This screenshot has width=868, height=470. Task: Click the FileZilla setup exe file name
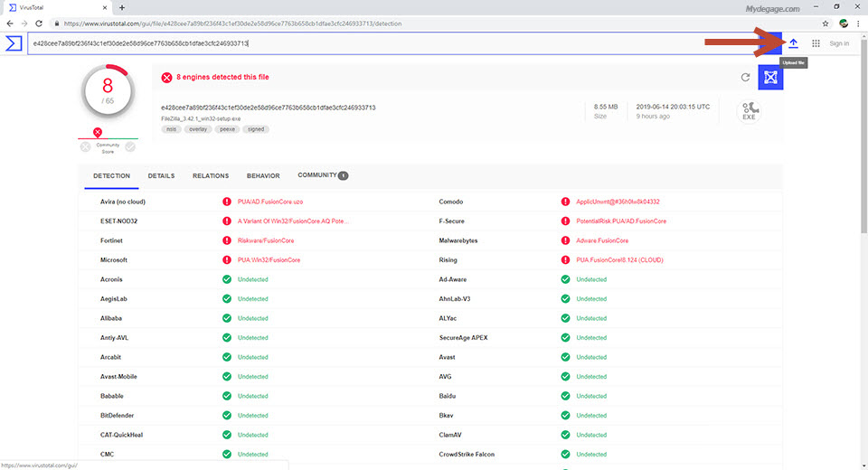[201, 118]
